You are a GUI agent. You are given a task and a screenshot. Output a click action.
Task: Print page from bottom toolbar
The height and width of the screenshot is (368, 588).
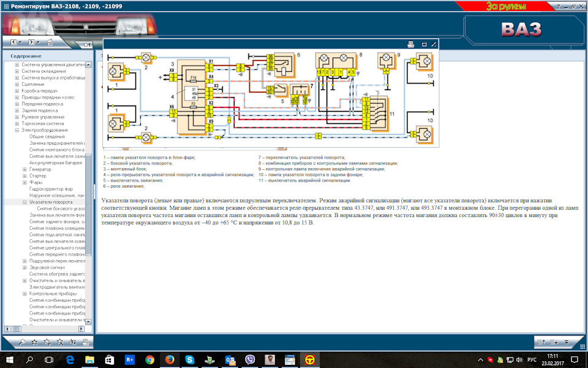pyautogui.click(x=86, y=342)
